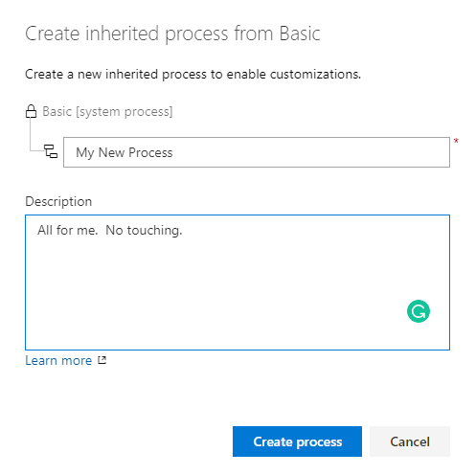This screenshot has width=476, height=475.
Task: Place cursor in the 'My New Process' text
Action: 125,152
